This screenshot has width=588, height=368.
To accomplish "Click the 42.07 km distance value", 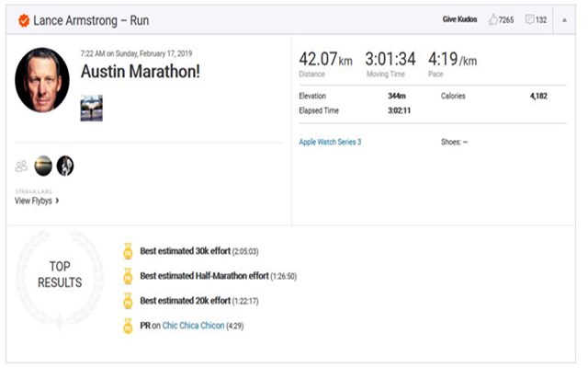I will pyautogui.click(x=325, y=59).
